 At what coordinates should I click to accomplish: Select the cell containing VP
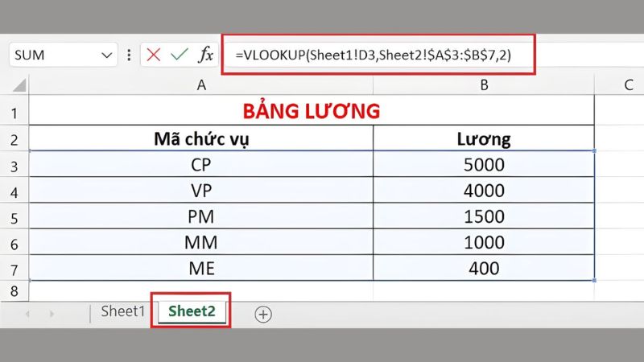coord(201,191)
